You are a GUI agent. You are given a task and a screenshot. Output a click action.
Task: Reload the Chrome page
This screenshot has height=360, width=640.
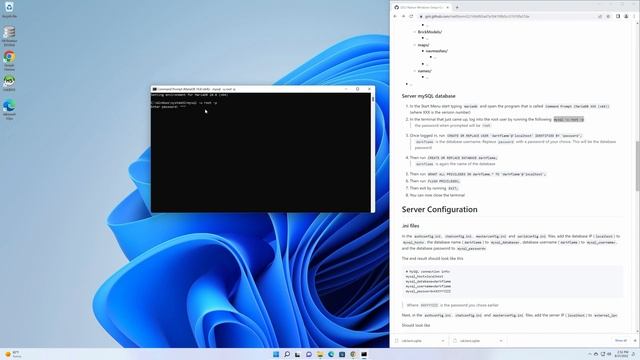coord(411,16)
